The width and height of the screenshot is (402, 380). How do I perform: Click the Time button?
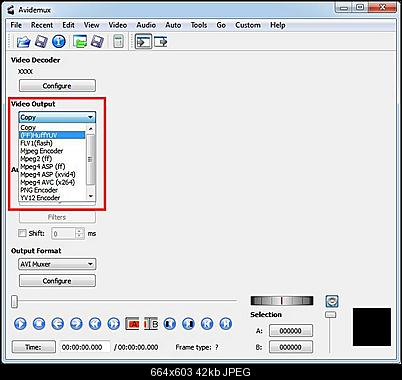34,347
